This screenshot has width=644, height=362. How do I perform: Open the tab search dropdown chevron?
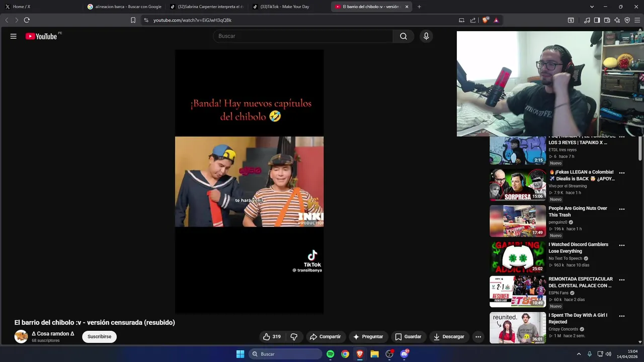(592, 7)
